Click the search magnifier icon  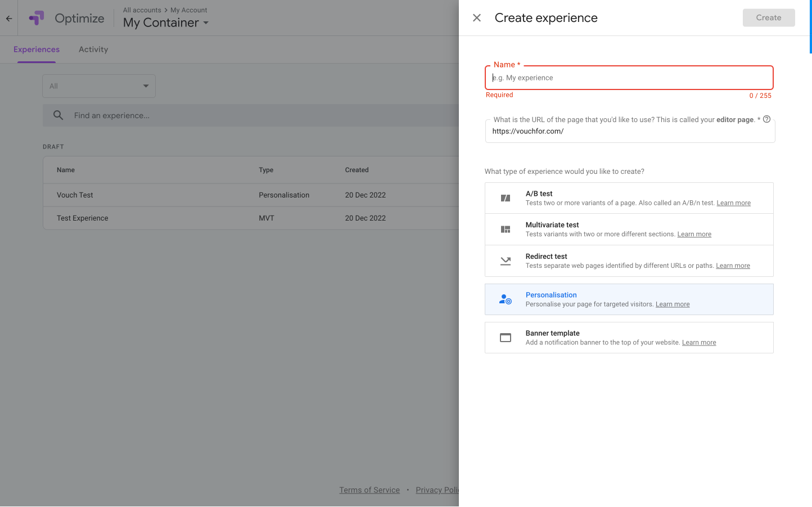coord(58,115)
